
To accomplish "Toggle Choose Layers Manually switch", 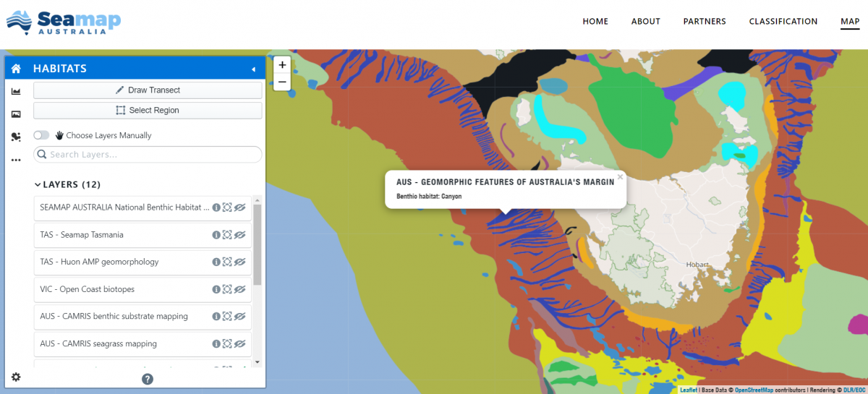I will click(x=41, y=135).
